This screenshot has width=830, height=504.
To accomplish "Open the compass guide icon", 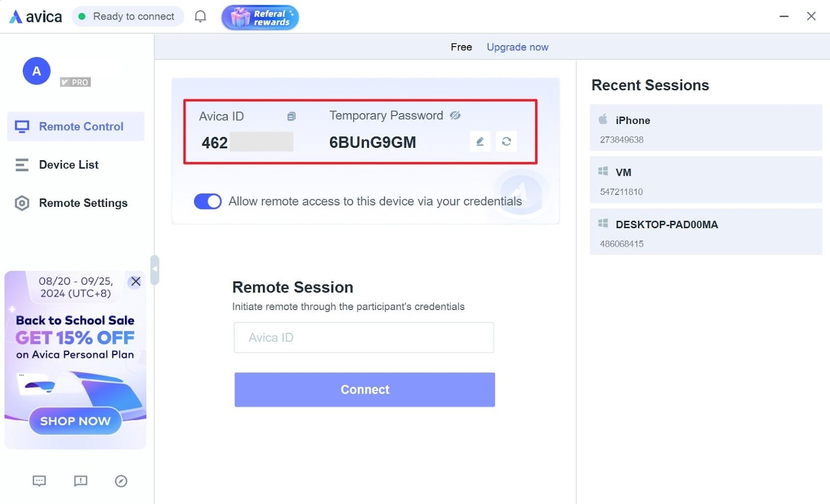I will coord(121,481).
